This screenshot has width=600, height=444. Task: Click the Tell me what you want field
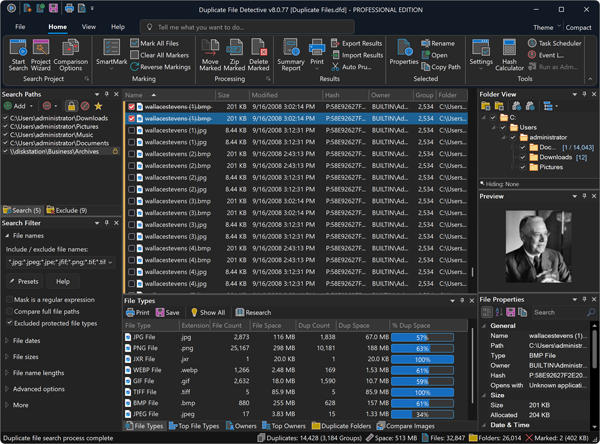(x=247, y=27)
